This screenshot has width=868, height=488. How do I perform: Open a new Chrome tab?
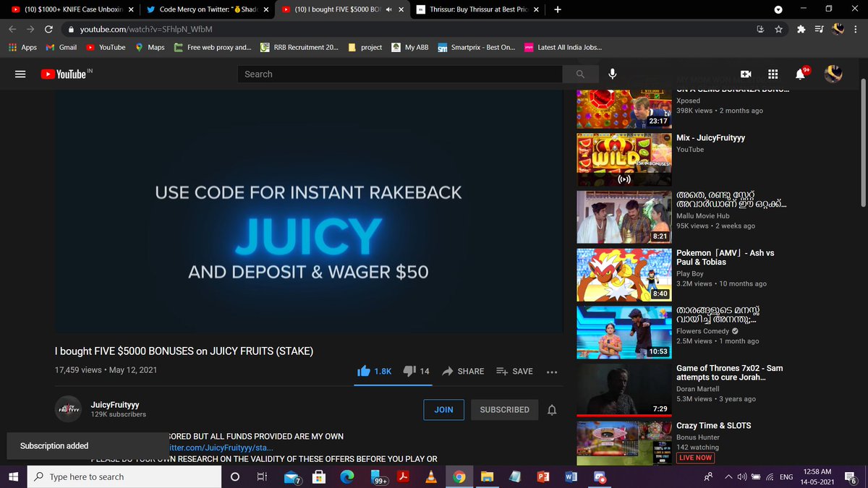[x=557, y=10]
